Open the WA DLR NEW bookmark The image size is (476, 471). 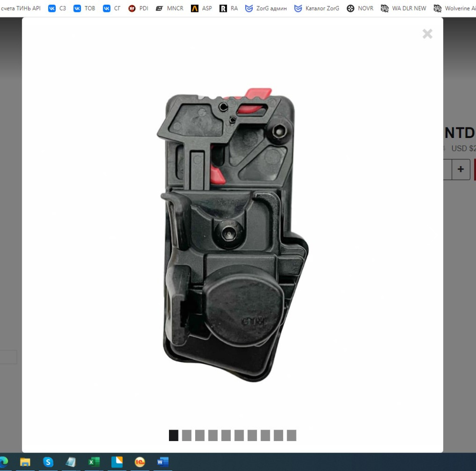(x=404, y=9)
